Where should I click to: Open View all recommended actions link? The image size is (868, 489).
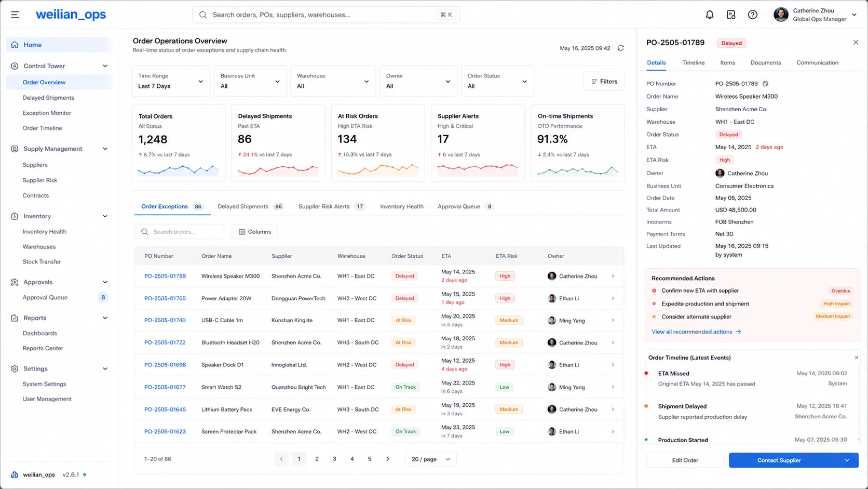coord(696,332)
